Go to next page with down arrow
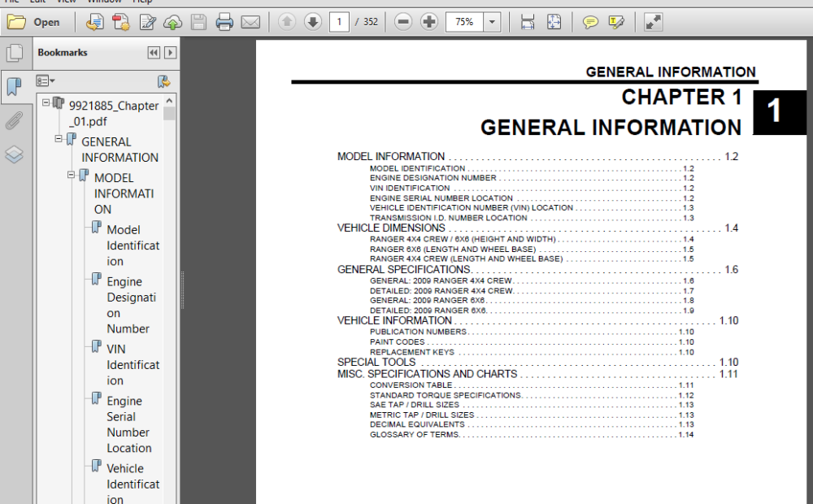Viewport: 813px width, 504px height. tap(313, 22)
